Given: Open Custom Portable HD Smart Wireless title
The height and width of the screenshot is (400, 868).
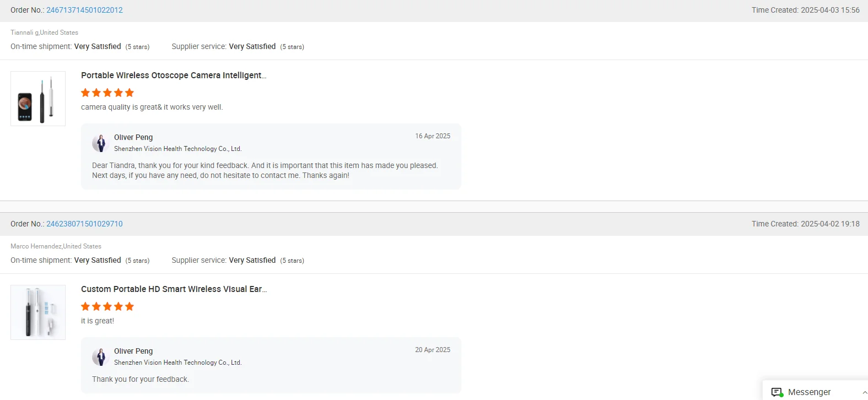Looking at the screenshot, I should (x=174, y=289).
